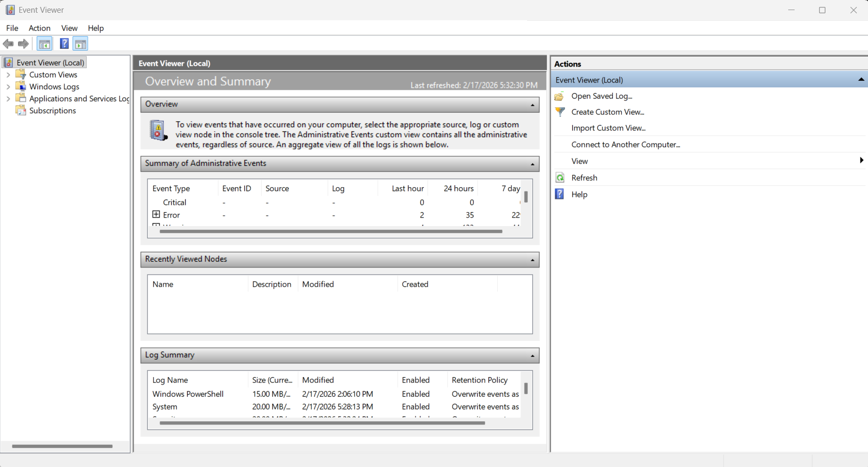Click the Event Viewer title bar app icon
This screenshot has height=467, width=868.
point(10,10)
